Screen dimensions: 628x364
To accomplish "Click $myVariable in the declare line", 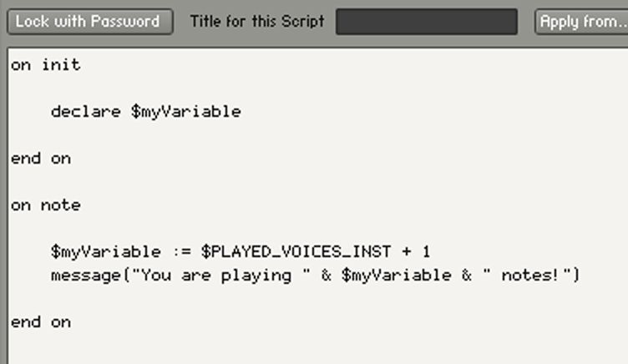I will point(186,112).
